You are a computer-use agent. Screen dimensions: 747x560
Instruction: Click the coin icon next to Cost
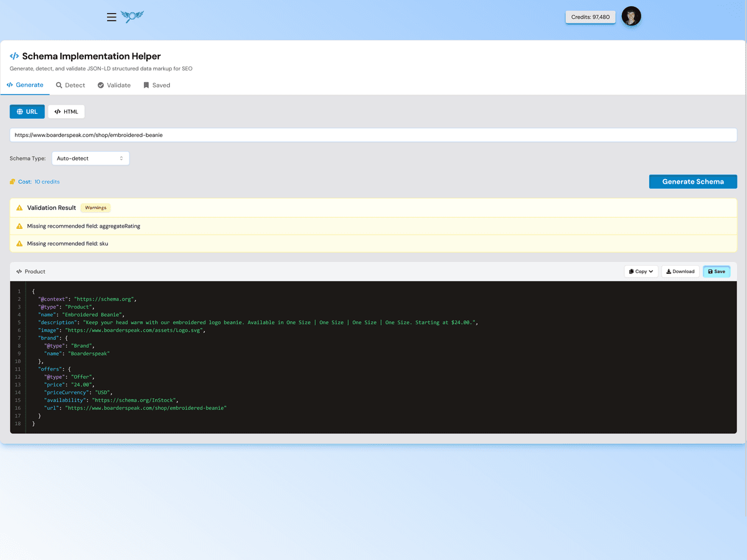[x=12, y=181]
